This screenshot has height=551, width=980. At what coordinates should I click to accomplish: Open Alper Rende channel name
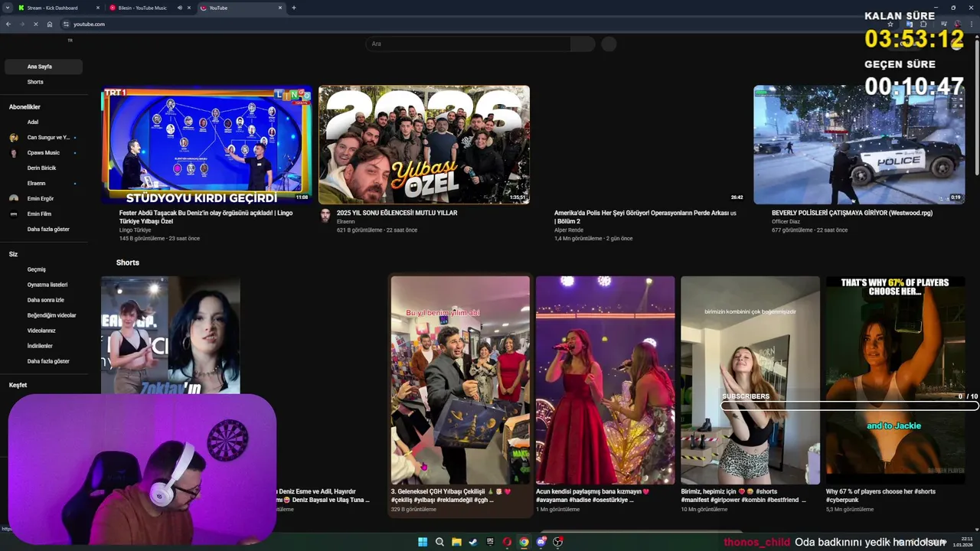point(569,230)
